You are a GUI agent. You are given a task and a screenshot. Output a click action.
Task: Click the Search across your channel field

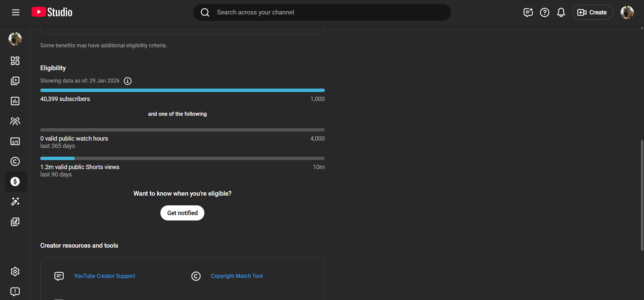(322, 12)
